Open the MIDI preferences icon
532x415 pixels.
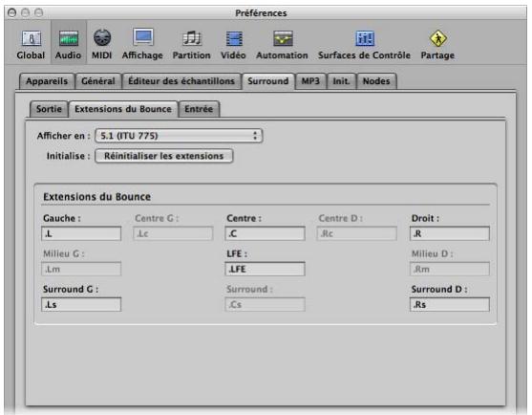[x=102, y=45]
